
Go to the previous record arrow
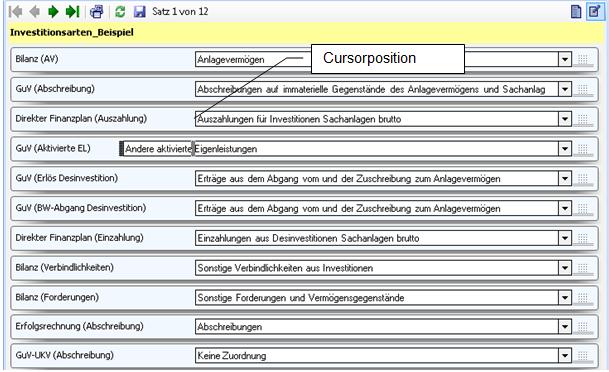click(x=35, y=12)
